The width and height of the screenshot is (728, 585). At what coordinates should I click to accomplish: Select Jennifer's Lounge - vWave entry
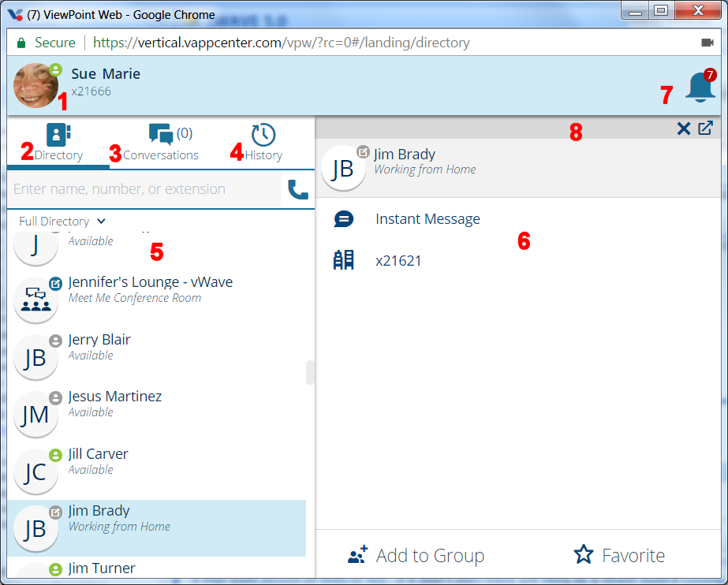pyautogui.click(x=156, y=299)
